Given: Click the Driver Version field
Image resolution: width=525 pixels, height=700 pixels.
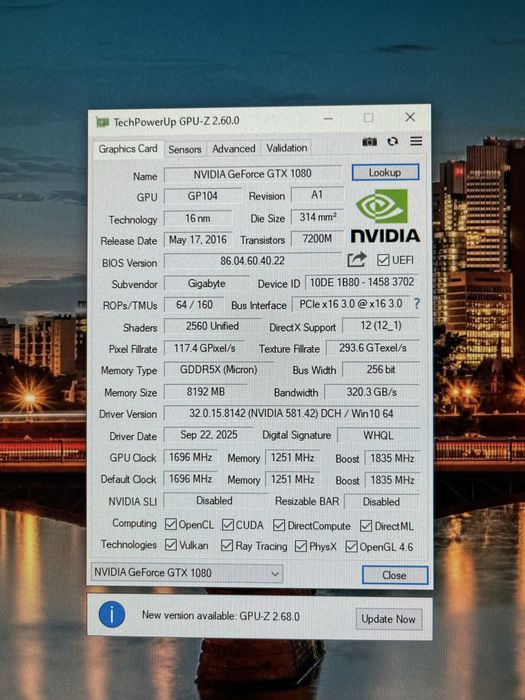Looking at the screenshot, I should pyautogui.click(x=292, y=413).
